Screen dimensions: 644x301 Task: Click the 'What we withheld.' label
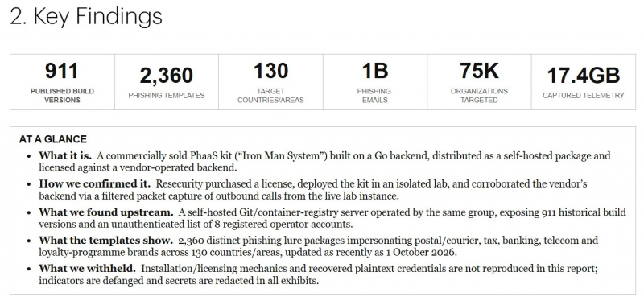87,269
